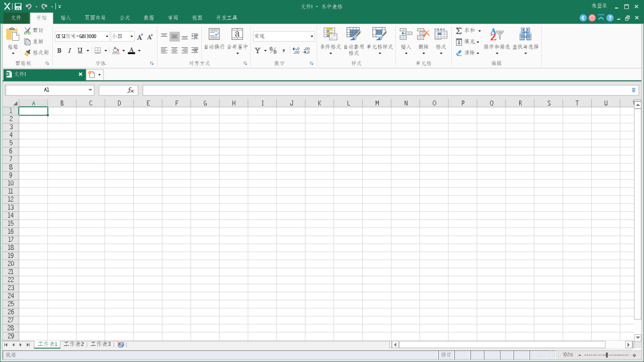Viewport: 644px width, 362px height.
Task: Open the File (文件) menu tab
Action: (x=17, y=18)
